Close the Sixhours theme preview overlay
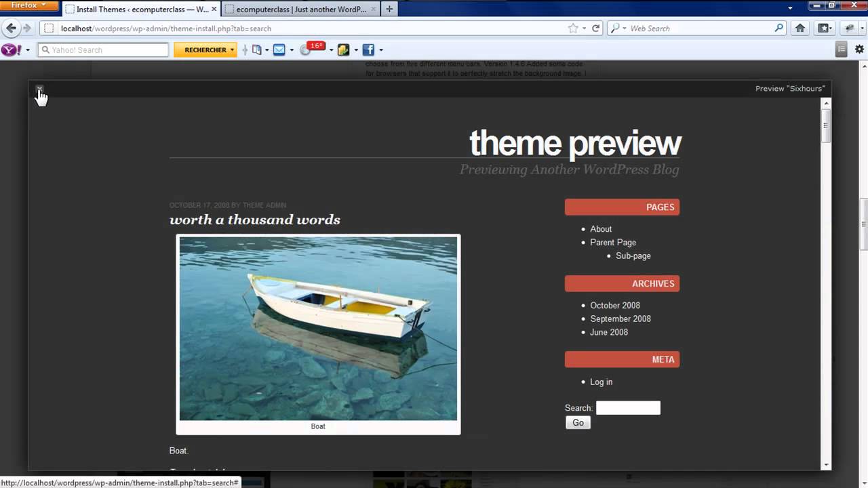The image size is (868, 488). click(x=39, y=89)
